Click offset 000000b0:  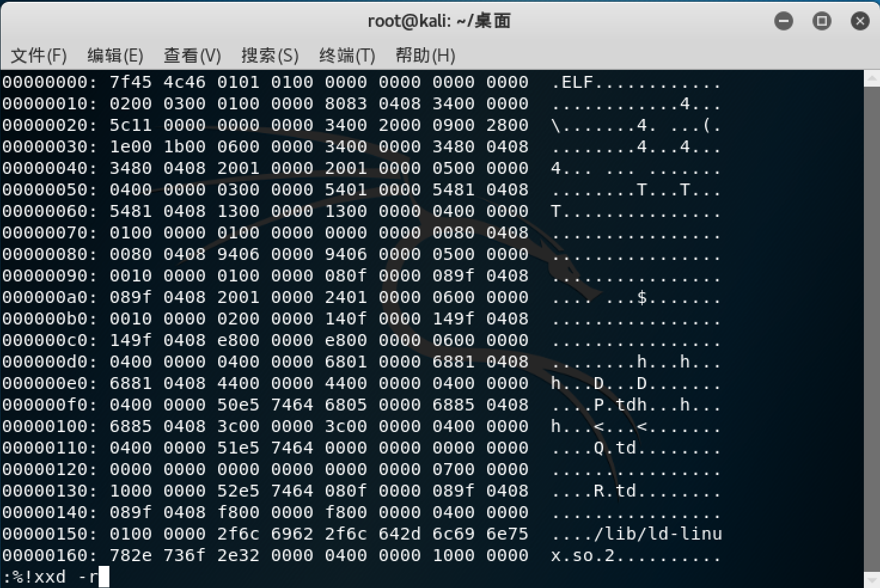(50, 318)
